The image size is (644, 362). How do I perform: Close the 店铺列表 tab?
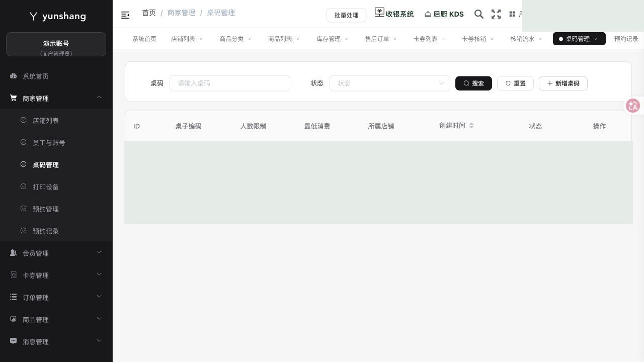click(x=201, y=39)
